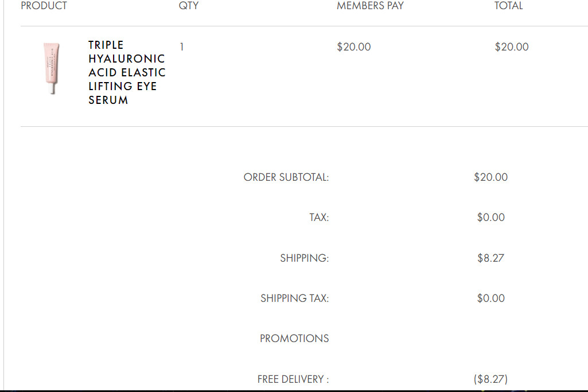Click the ORDER SUBTOTAL label
Screen dimensions: 588x392
pyautogui.click(x=286, y=177)
